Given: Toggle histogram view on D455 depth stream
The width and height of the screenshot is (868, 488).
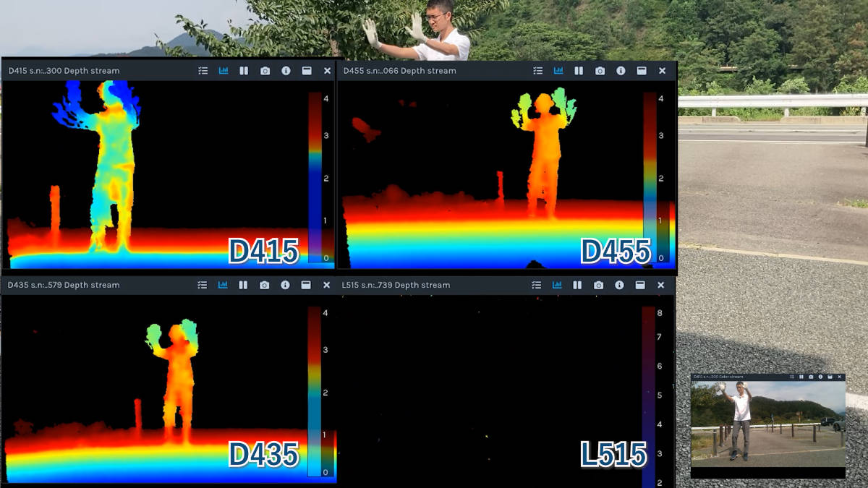Looking at the screenshot, I should [x=558, y=71].
